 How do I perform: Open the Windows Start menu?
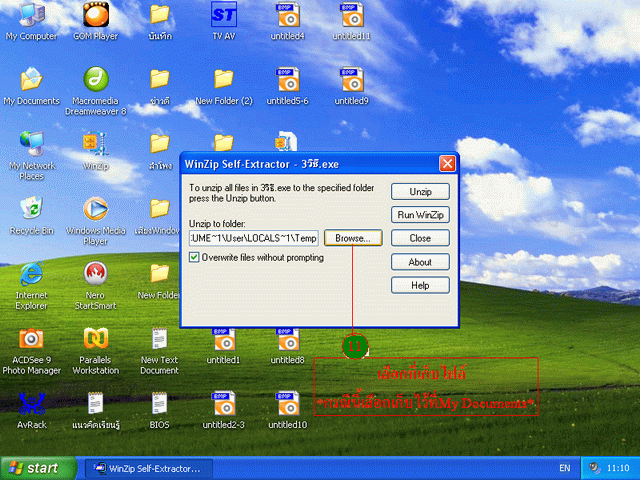point(38,468)
